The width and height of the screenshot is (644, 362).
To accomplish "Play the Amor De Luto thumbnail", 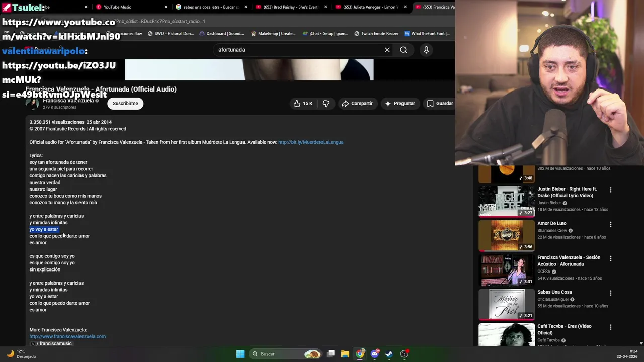I will [x=506, y=235].
